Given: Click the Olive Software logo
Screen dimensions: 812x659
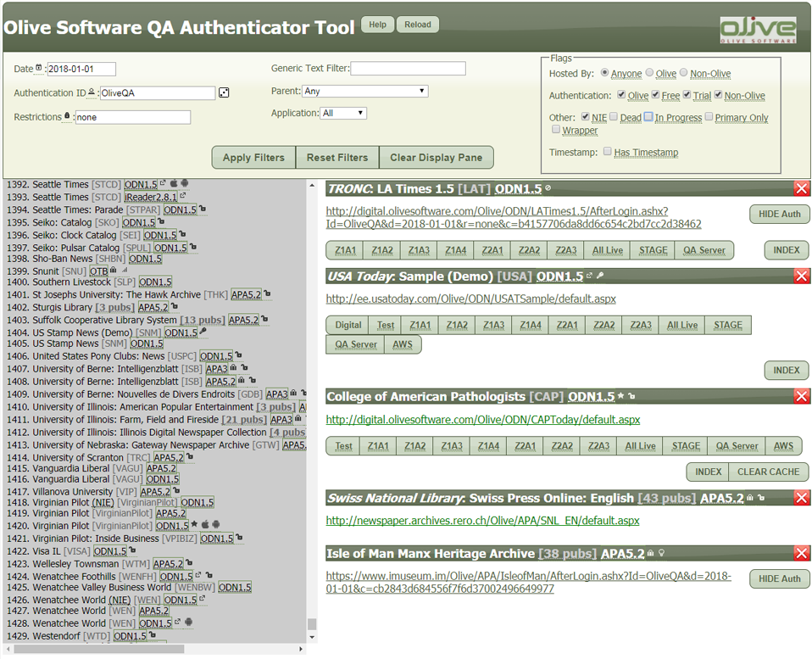Looking at the screenshot, I should pos(757,29).
